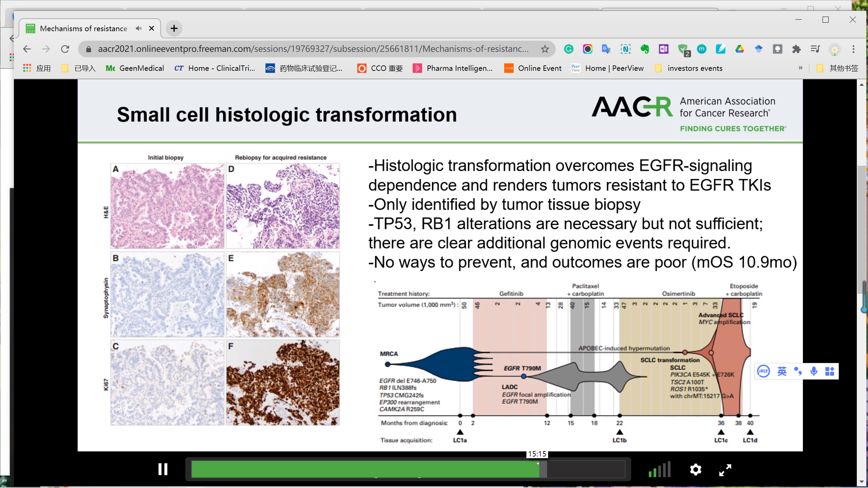Mute the tab via speaker icon

(138, 28)
